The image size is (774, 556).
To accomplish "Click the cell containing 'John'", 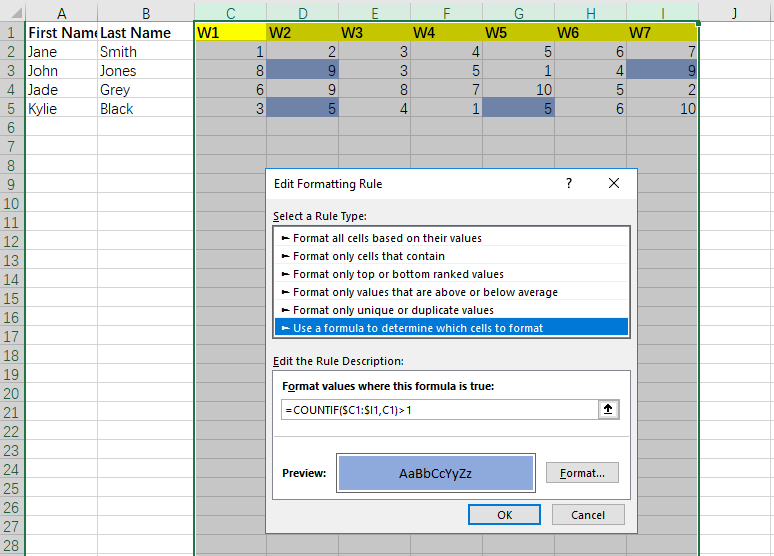I will 61,71.
